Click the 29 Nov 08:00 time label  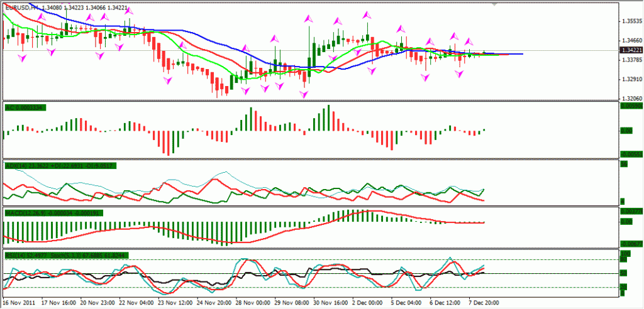pos(291,303)
